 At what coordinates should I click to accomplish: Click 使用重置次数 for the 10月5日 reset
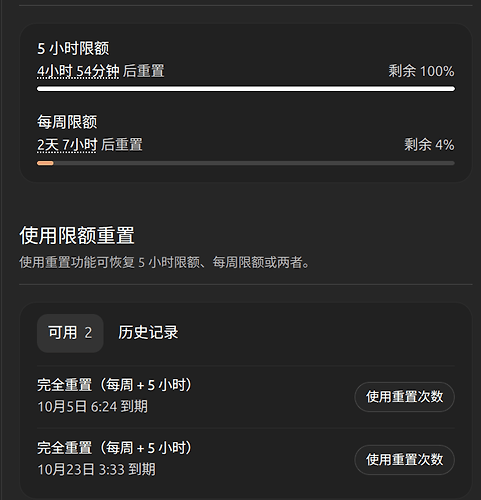pyautogui.click(x=404, y=397)
